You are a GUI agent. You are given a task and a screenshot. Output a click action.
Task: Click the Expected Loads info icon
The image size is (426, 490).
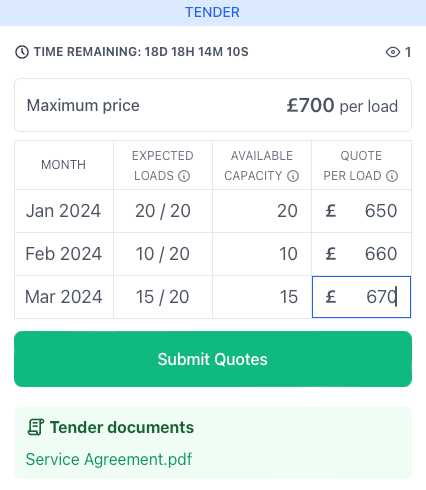pyautogui.click(x=184, y=176)
